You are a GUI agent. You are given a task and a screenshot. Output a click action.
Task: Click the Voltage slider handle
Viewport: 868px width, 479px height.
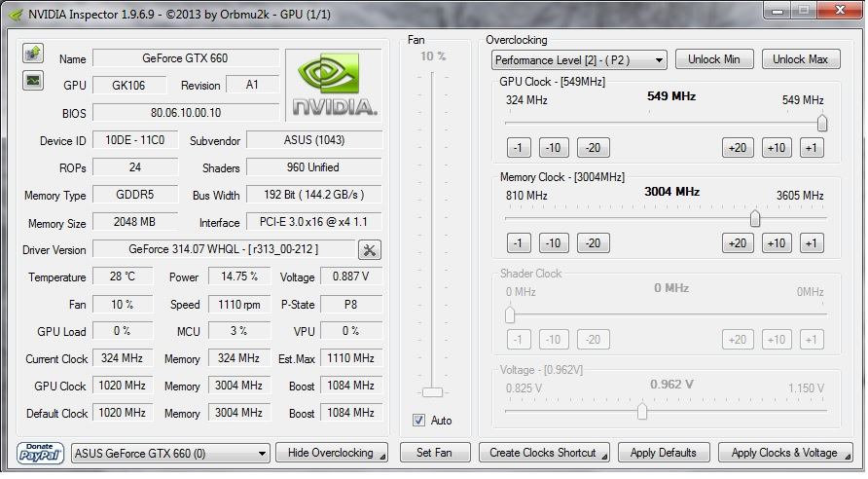click(641, 412)
